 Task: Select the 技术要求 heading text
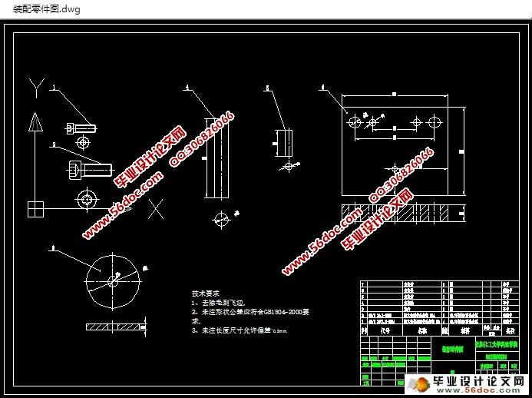(x=206, y=294)
